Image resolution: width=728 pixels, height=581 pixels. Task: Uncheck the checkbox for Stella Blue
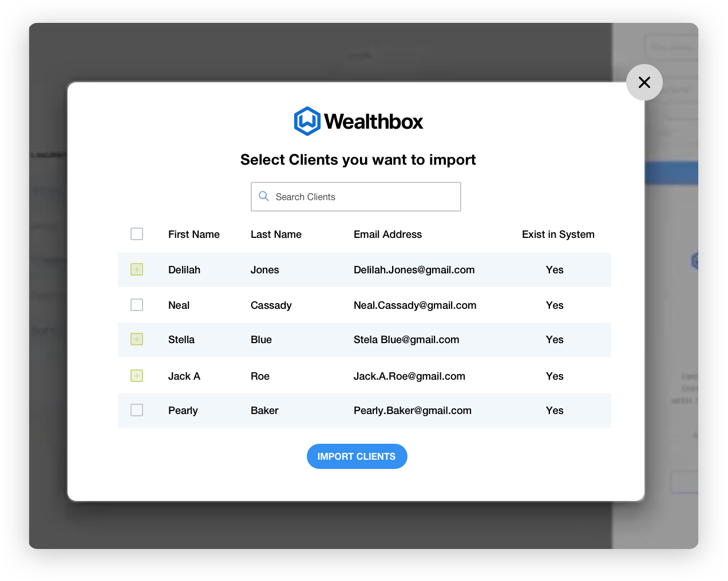coord(137,339)
